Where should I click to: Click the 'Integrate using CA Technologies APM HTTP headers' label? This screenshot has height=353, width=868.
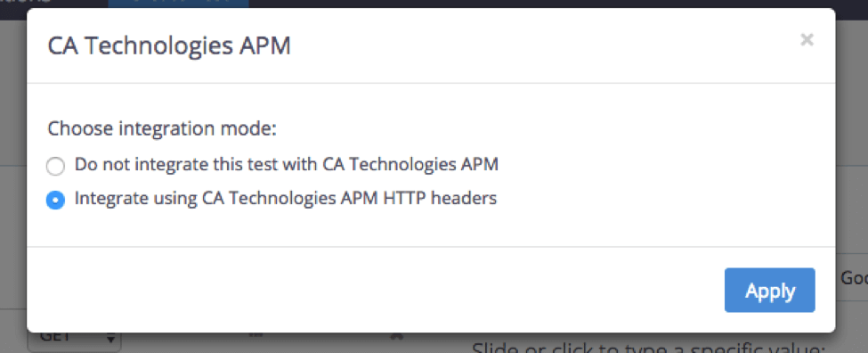coord(286,199)
